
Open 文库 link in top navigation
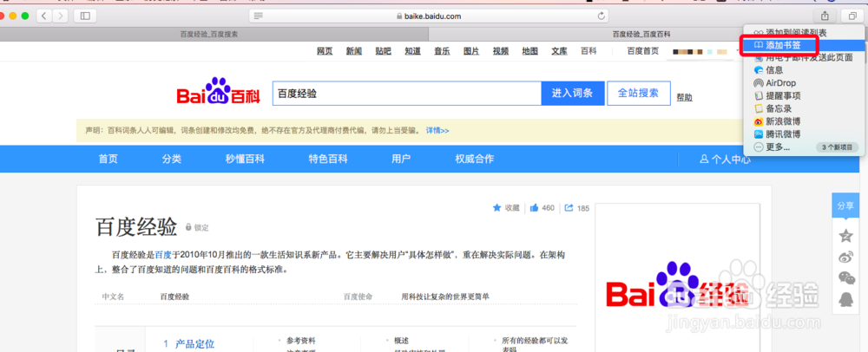click(559, 51)
